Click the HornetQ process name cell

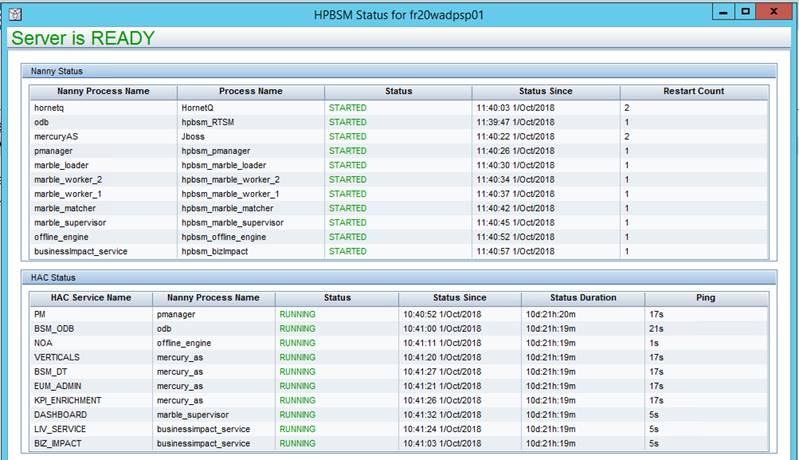251,108
